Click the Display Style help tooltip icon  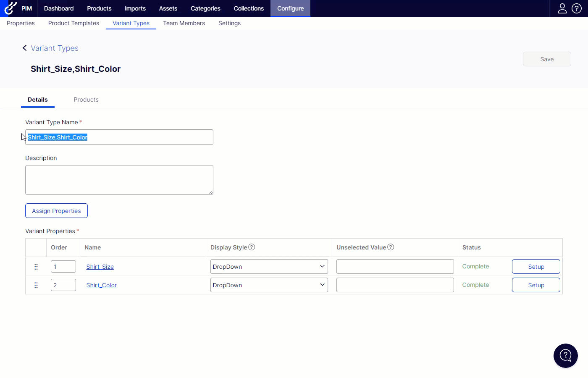pyautogui.click(x=252, y=247)
